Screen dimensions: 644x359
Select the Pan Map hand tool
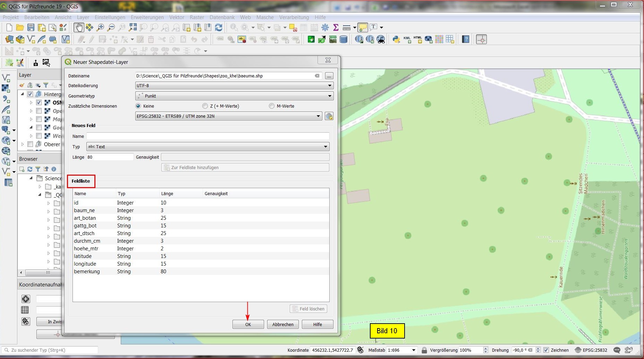79,27
